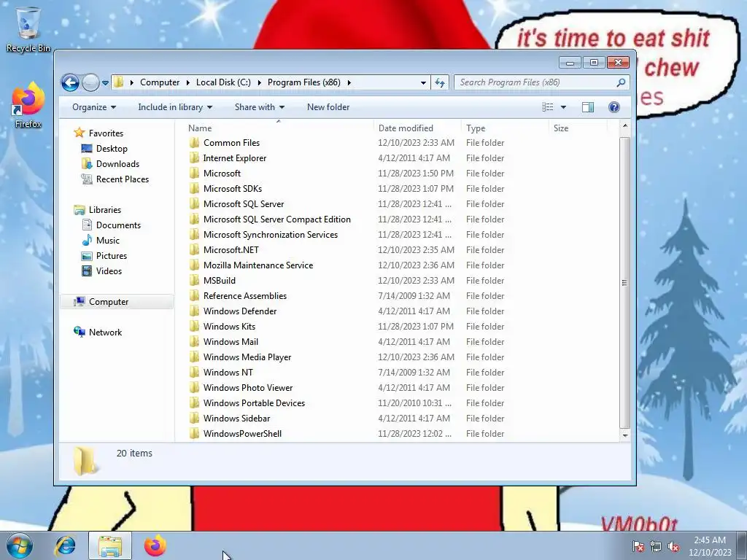Select Libraries in the navigation pane
The width and height of the screenshot is (747, 560).
coord(105,210)
